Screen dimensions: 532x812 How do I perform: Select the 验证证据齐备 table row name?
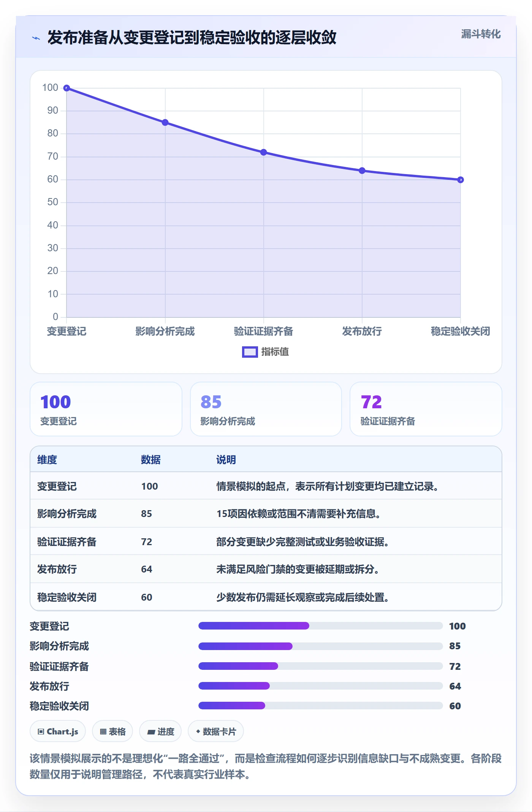(x=67, y=542)
